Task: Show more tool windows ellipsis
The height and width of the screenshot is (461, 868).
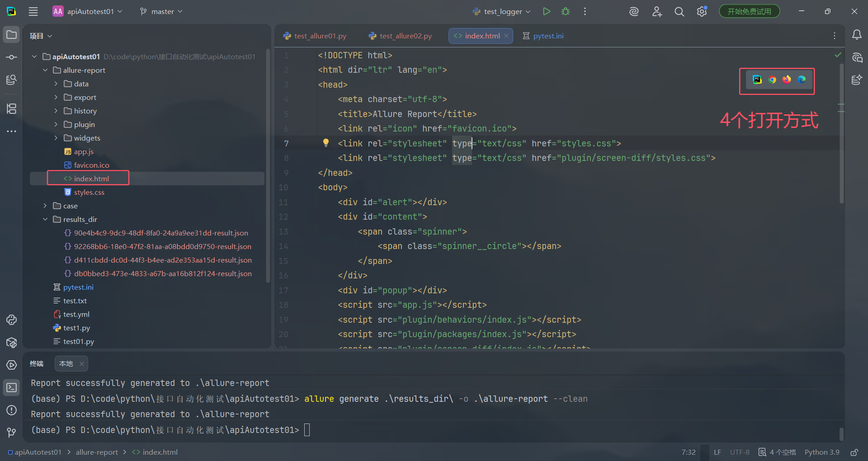Action: 12,131
